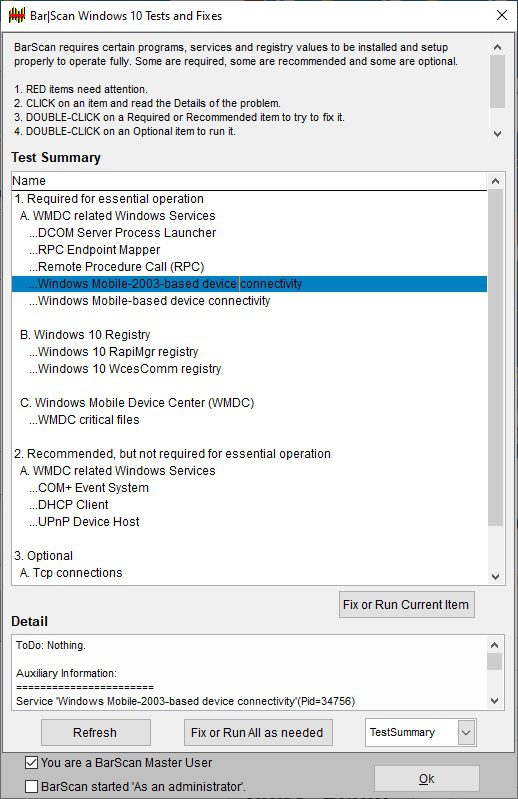Uncheck You are a BarScan Master User
The image size is (518, 799).
(31, 762)
